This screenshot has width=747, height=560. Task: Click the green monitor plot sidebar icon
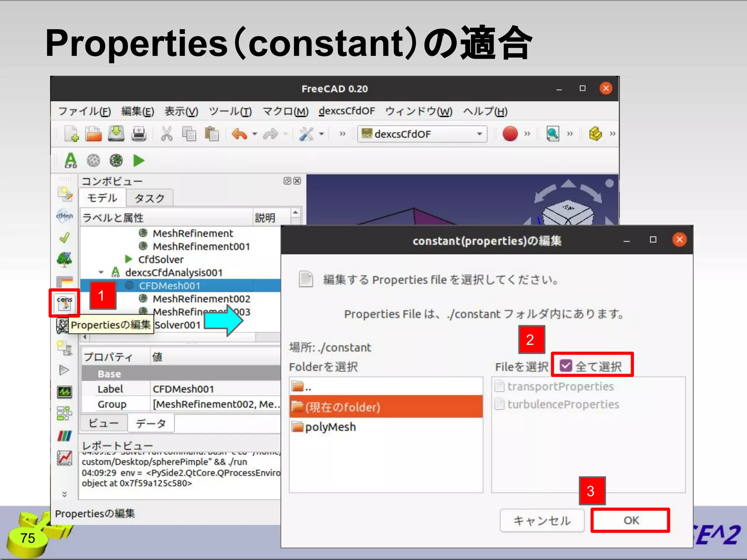pos(65,392)
